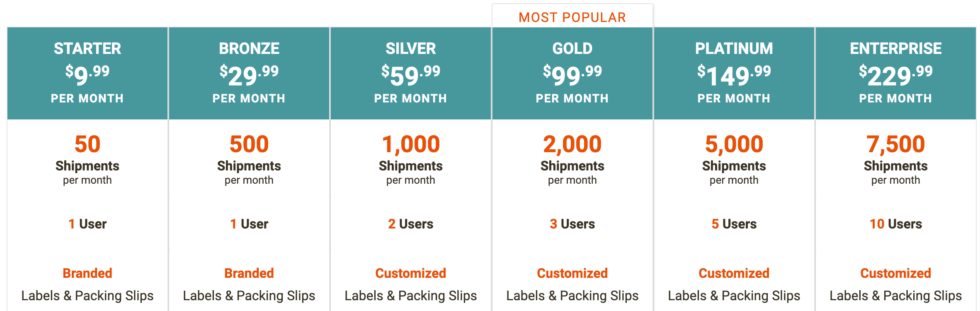This screenshot has height=311, width=980.
Task: Click 2 Users in Silver column
Action: tap(411, 224)
